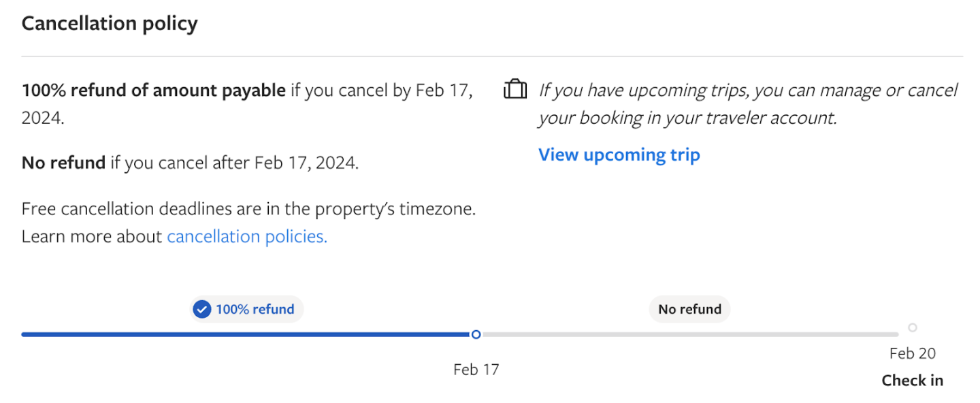Click the bold "100% refund of amount payable" text
The height and width of the screenshot is (403, 980).
coord(154,91)
